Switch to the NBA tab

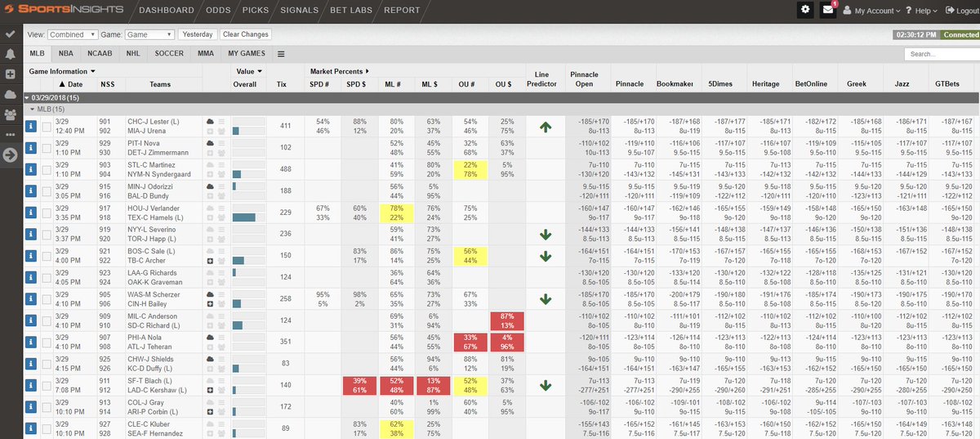[x=65, y=54]
